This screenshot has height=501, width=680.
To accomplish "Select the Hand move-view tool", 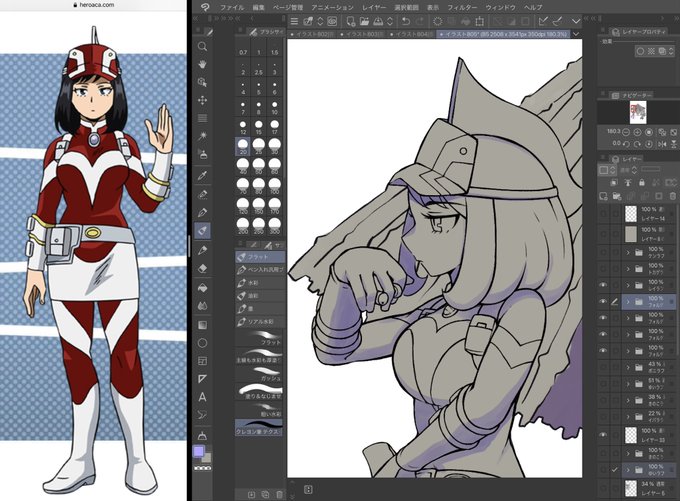I will click(x=202, y=64).
